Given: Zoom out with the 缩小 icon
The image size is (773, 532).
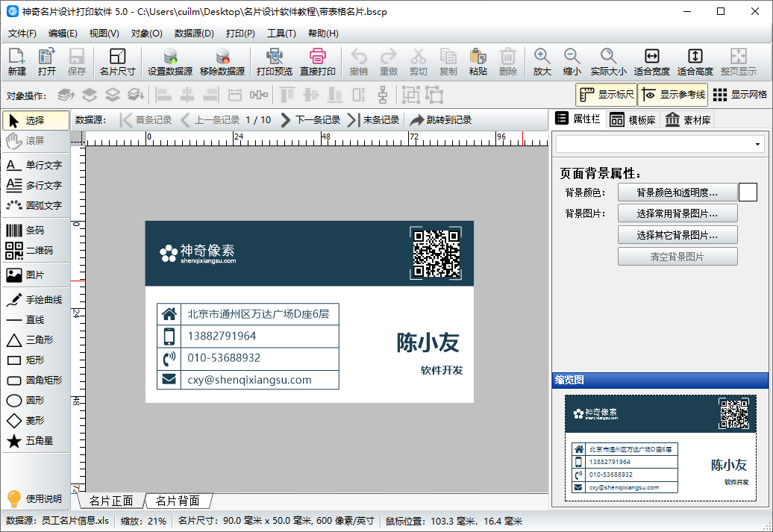Looking at the screenshot, I should pos(572,62).
